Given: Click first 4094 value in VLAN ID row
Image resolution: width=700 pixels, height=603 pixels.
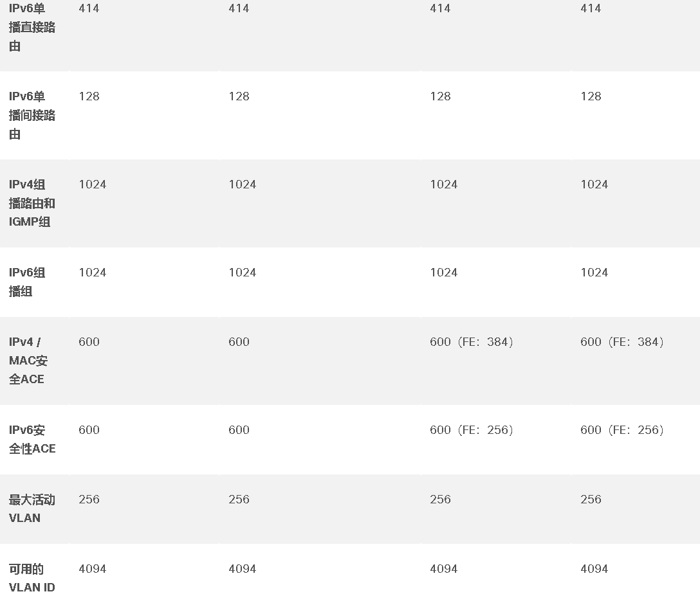Looking at the screenshot, I should coord(93,569).
